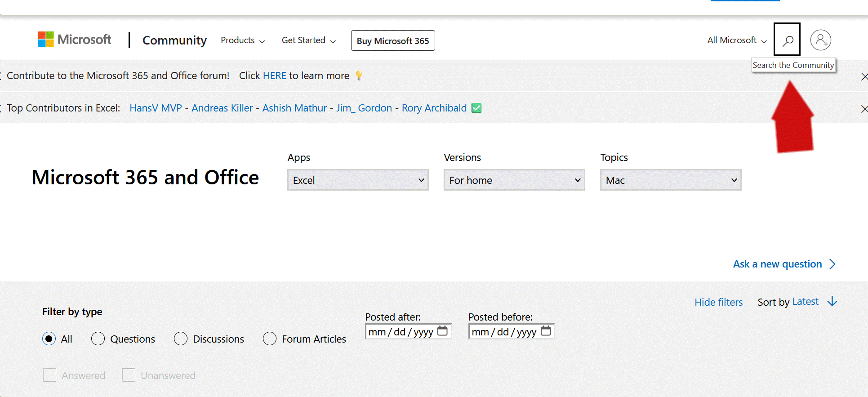Viewport: 868px width, 397px height.
Task: Click the Posted before date field
Action: 512,331
